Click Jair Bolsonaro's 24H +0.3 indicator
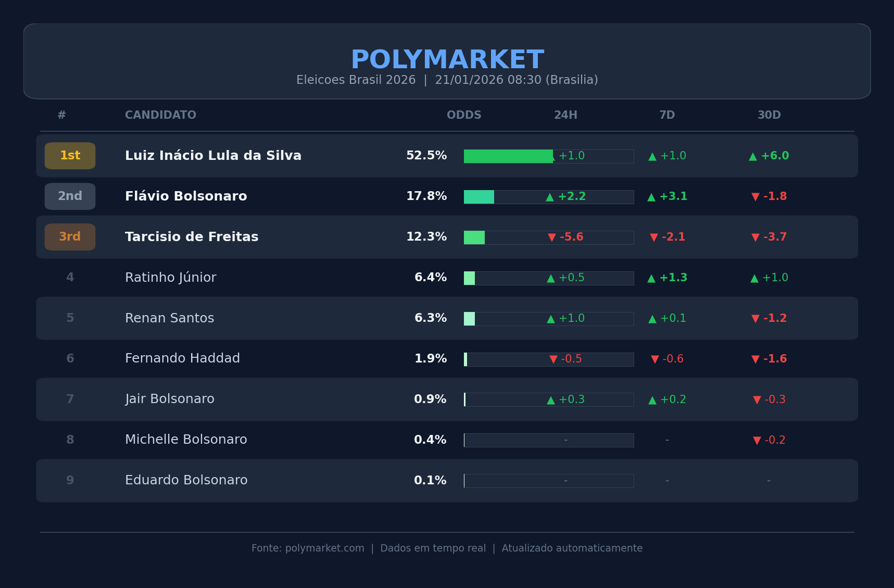Viewport: 894px width, 588px height. tap(565, 400)
